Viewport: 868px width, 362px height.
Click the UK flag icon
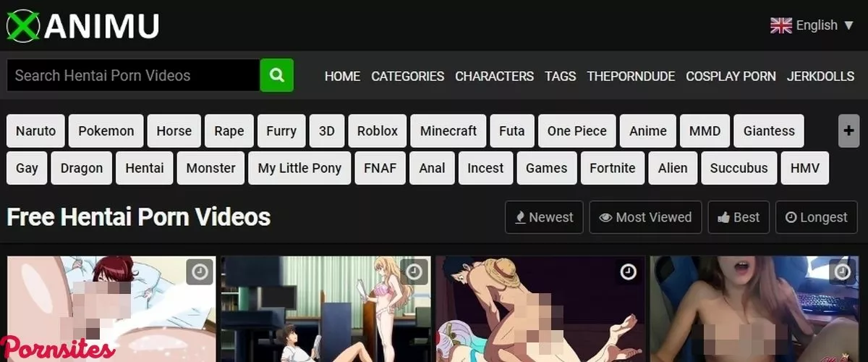[781, 25]
